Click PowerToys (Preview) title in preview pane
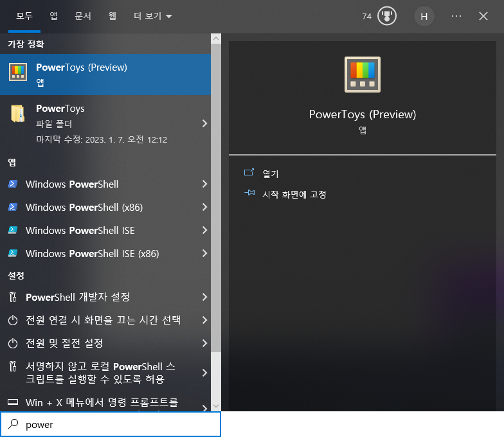Screen dimensions: 504x437 (363, 114)
